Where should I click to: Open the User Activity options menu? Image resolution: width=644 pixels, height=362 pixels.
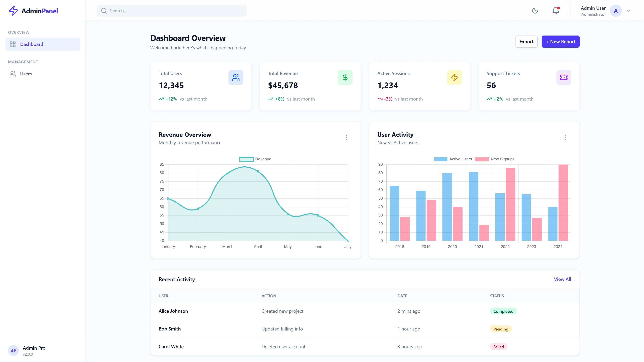pyautogui.click(x=565, y=138)
